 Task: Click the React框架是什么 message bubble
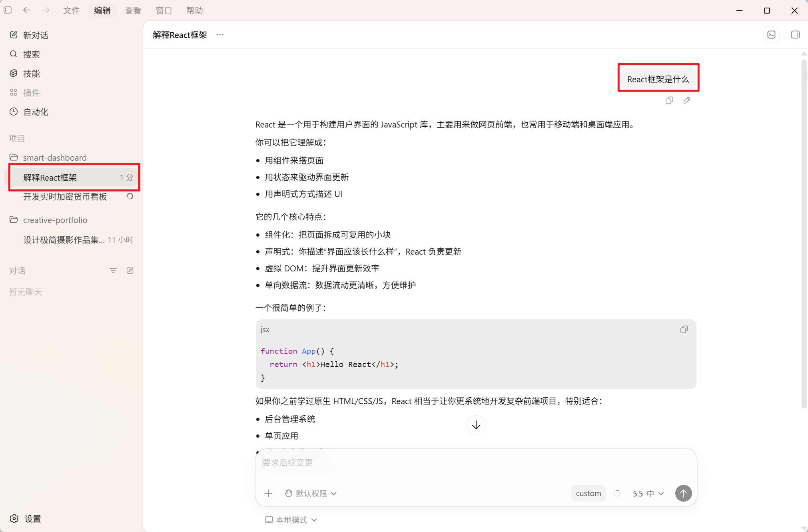pos(658,79)
